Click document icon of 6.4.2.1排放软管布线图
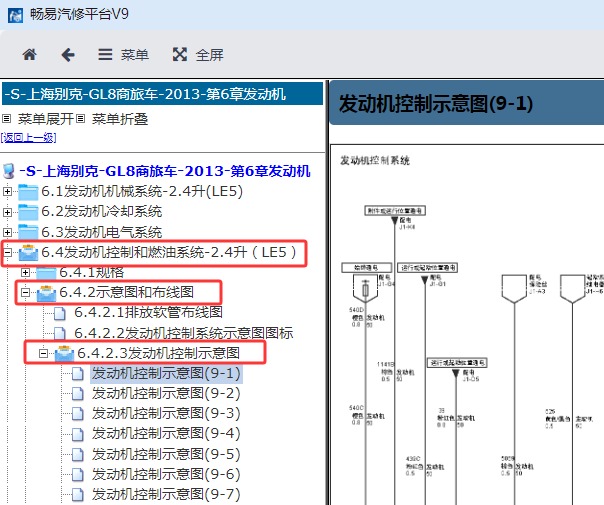The height and width of the screenshot is (505, 604). [60, 313]
